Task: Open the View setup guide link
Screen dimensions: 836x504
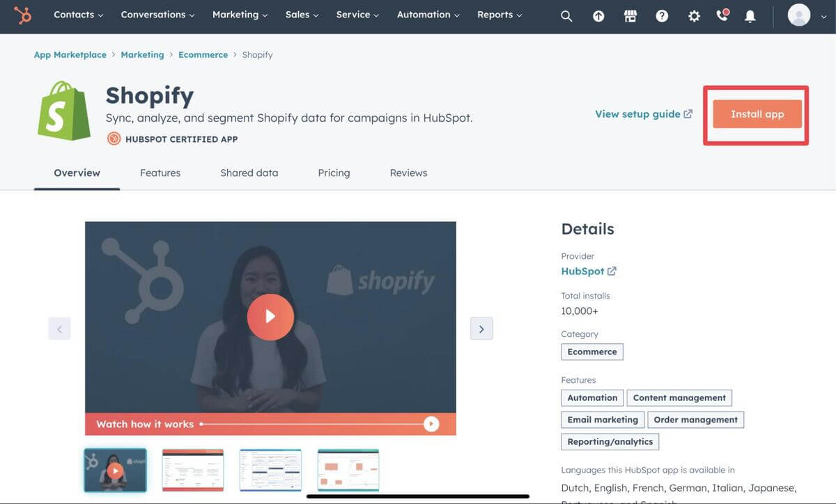Action: [644, 114]
